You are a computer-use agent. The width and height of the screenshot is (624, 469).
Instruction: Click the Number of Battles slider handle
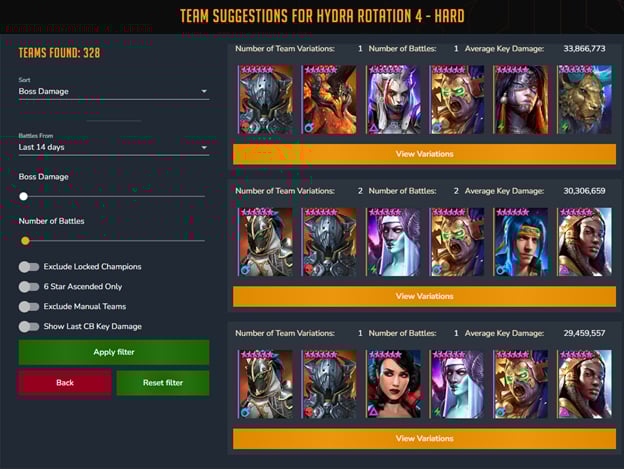[25, 241]
